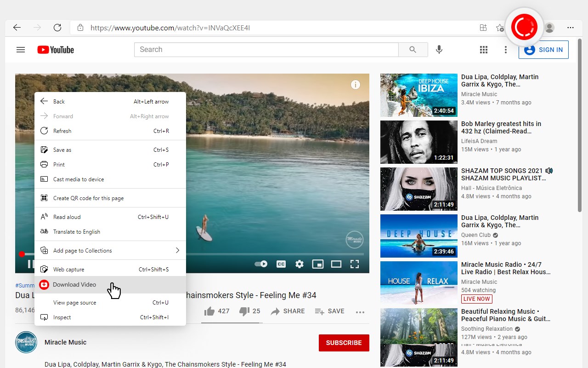Screen dimensions: 588x368
Task: Click the browser refresh icon
Action: click(x=57, y=28)
